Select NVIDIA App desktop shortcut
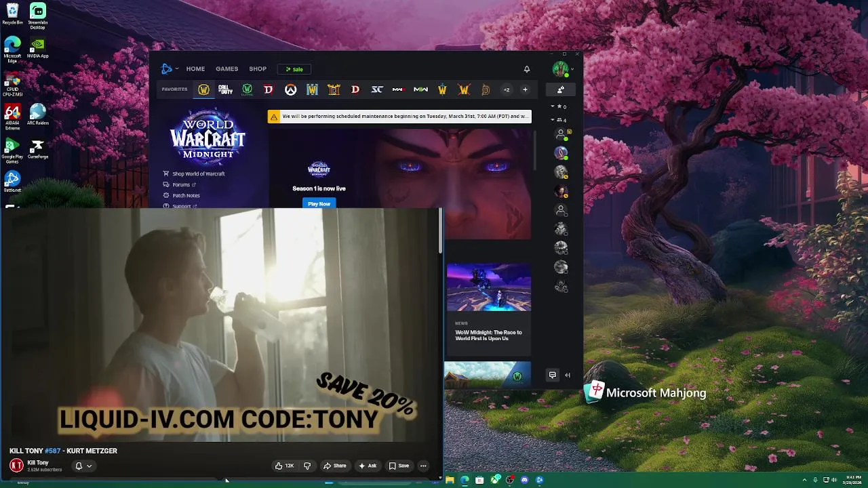The height and width of the screenshot is (488, 868). coord(37,48)
